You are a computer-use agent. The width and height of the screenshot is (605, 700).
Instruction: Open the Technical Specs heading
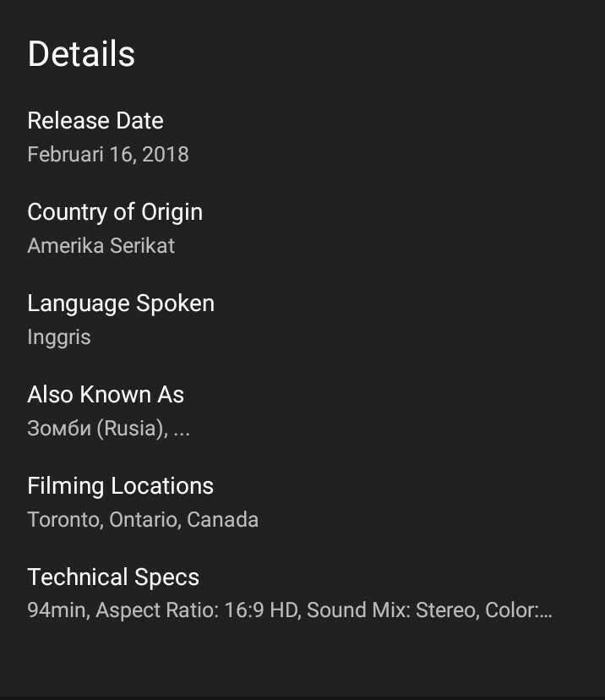[113, 577]
